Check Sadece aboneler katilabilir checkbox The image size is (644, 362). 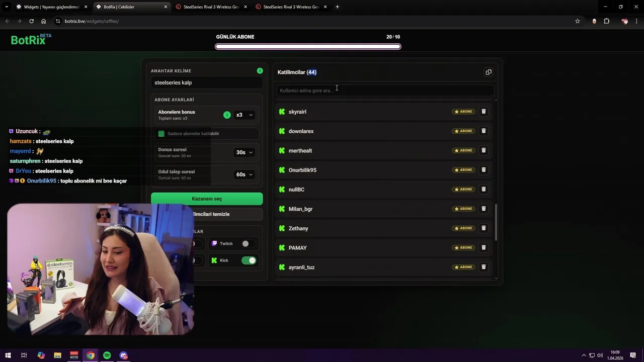[162, 134]
